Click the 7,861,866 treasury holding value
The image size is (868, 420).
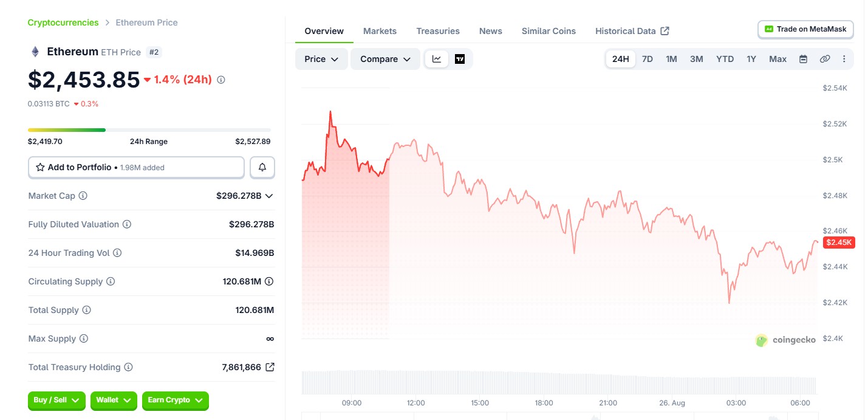point(242,367)
